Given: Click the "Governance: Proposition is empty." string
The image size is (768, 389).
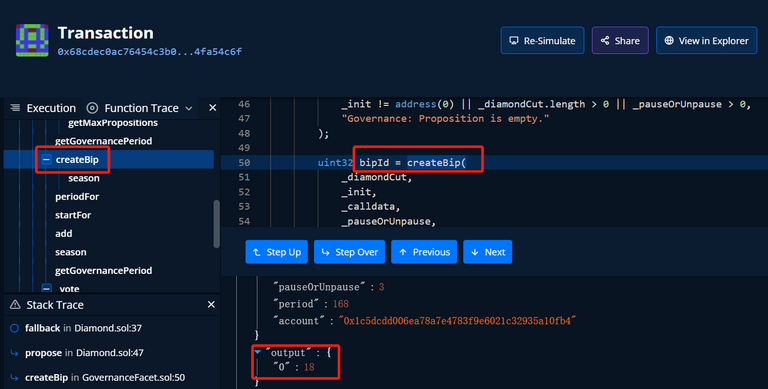Looking at the screenshot, I should coord(445,119).
